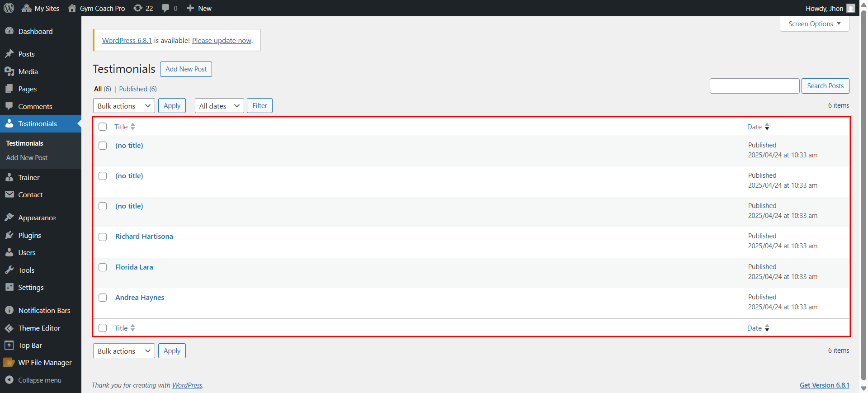Open the bottom Bulk actions dropdown
Screen dimensions: 868x393
coord(124,351)
